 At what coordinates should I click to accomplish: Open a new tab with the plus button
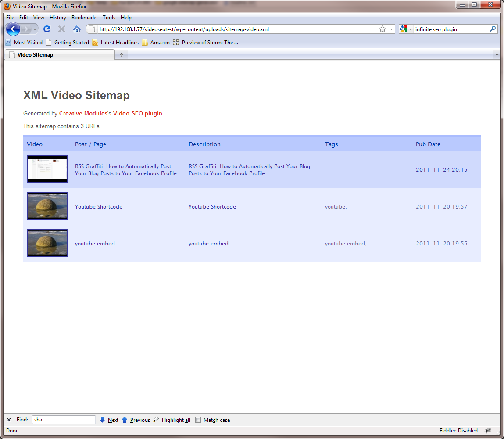point(122,55)
